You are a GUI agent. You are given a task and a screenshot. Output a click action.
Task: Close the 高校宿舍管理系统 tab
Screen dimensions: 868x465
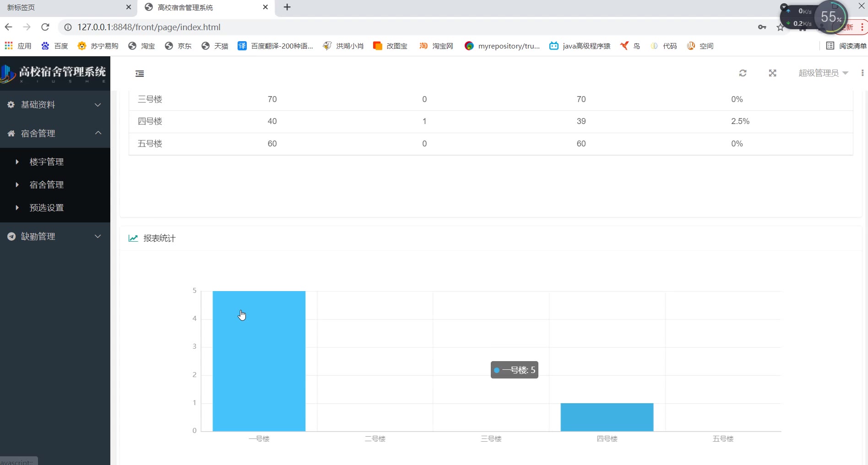(265, 7)
